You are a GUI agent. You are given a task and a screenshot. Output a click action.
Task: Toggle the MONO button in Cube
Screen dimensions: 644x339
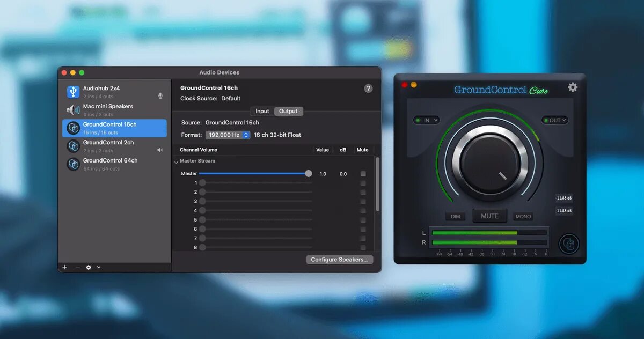pos(523,217)
